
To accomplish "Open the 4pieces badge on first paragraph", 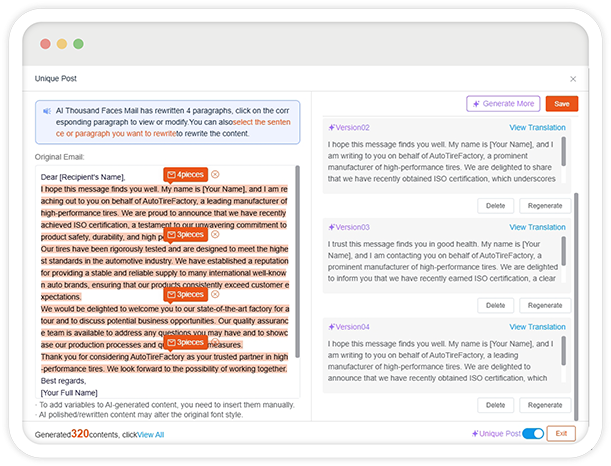I will (x=185, y=175).
